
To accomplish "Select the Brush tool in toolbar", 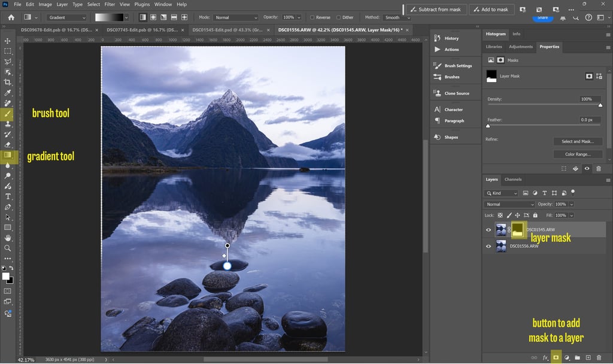I will tap(7, 114).
